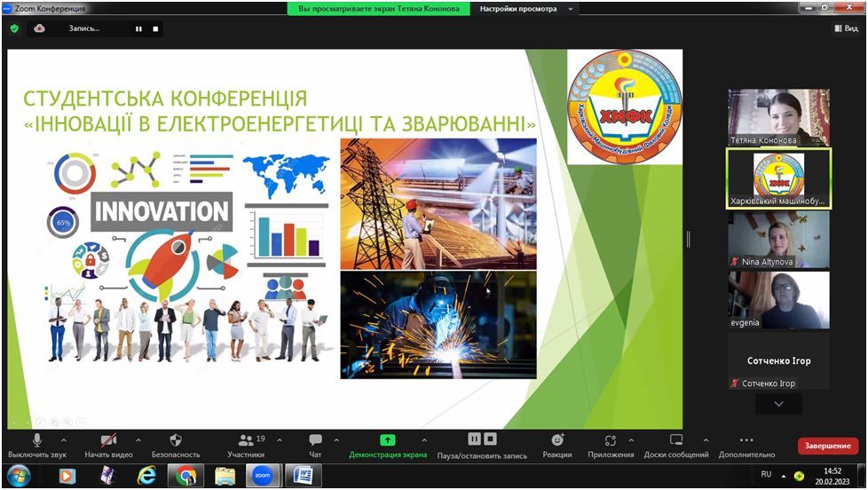Image resolution: width=868 pixels, height=490 pixels.
Task: Click the ХМФК college logo on slide
Action: [625, 107]
